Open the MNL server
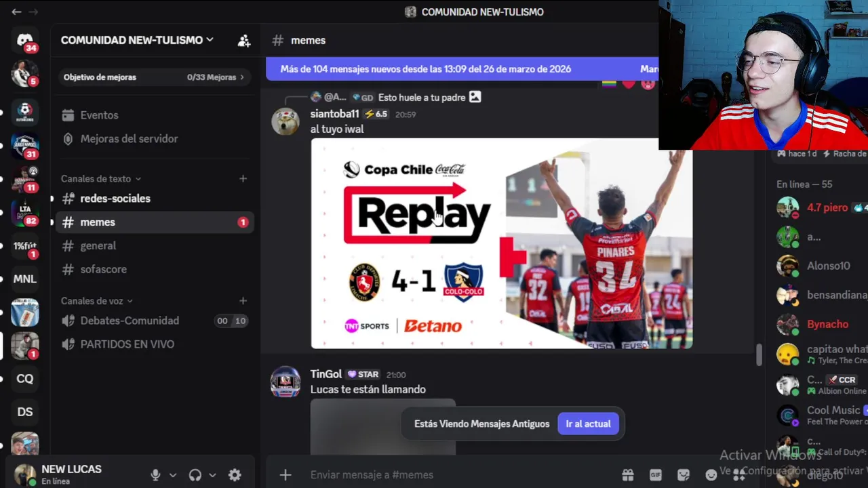868x488 pixels. coord(25,279)
